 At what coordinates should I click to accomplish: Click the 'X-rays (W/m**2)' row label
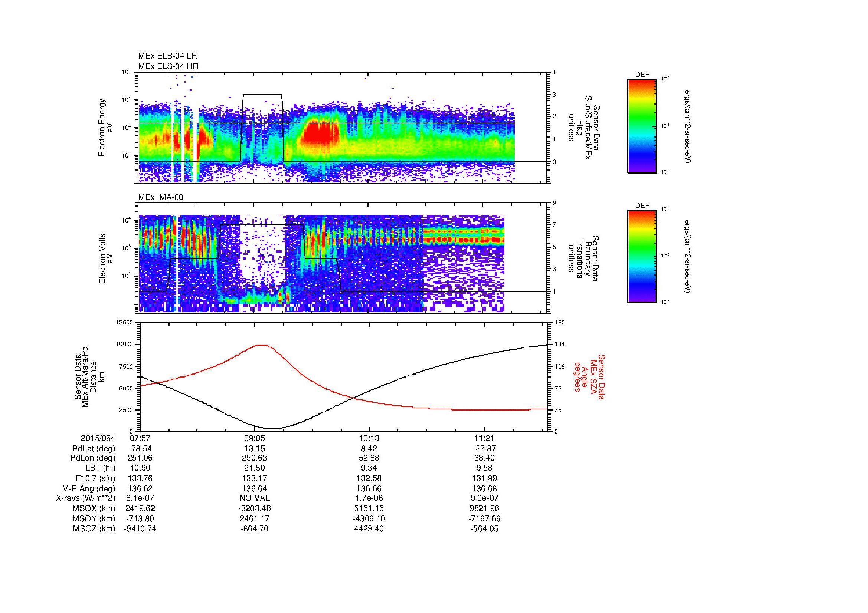(85, 498)
